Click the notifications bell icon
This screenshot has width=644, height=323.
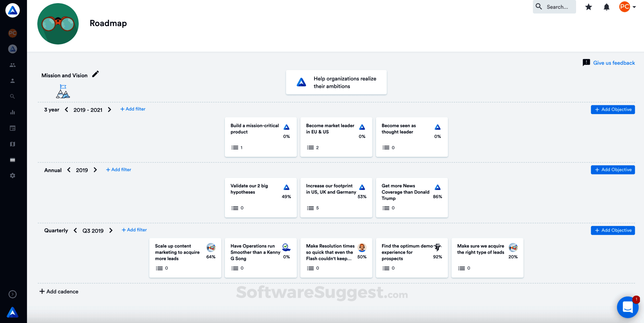point(607,7)
